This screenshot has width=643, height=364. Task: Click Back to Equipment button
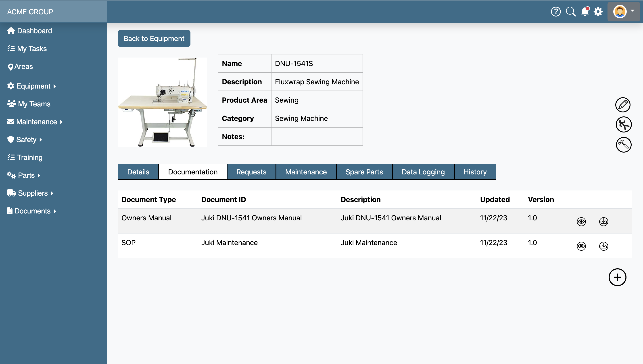(154, 39)
